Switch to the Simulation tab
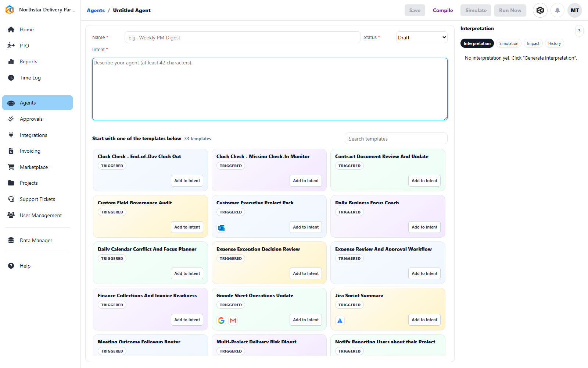The width and height of the screenshot is (588, 368). [x=509, y=43]
